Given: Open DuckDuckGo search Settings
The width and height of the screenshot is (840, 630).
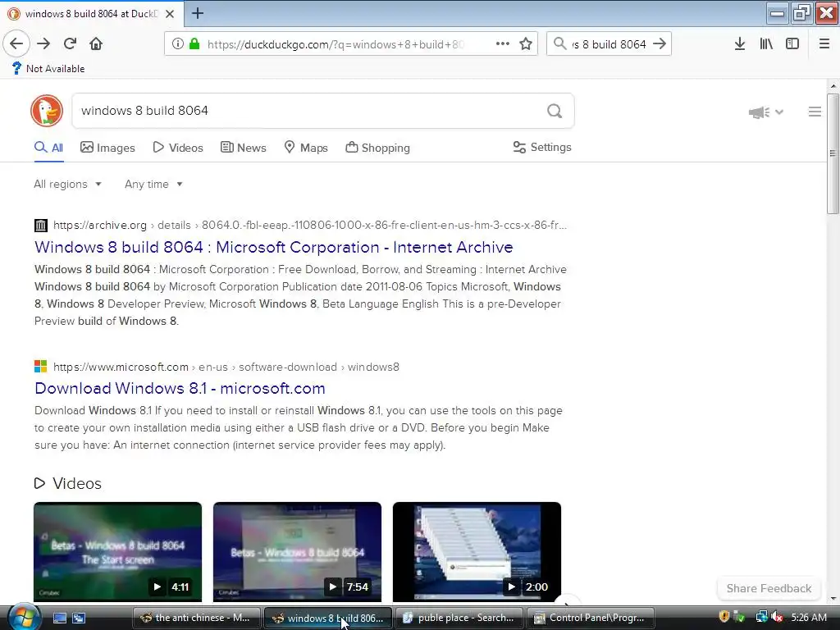Looking at the screenshot, I should [542, 147].
